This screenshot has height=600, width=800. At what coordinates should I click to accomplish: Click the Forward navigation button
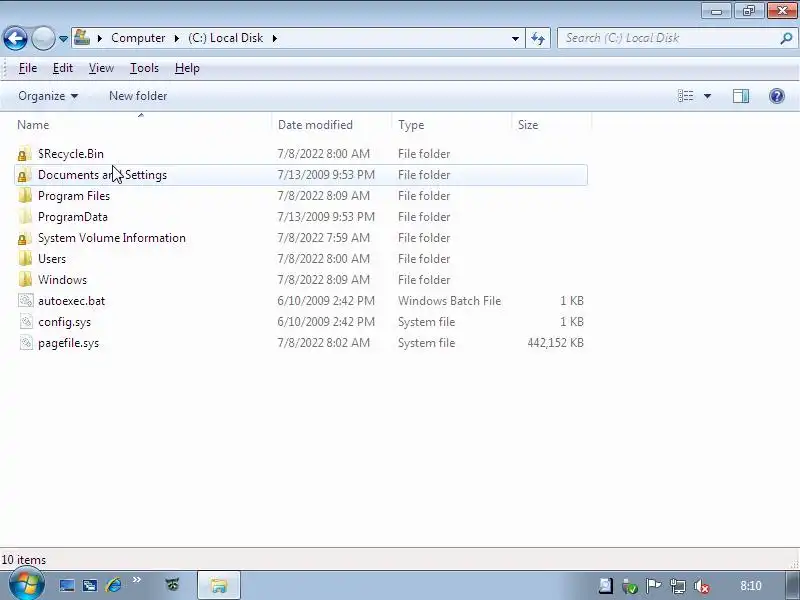[x=43, y=38]
